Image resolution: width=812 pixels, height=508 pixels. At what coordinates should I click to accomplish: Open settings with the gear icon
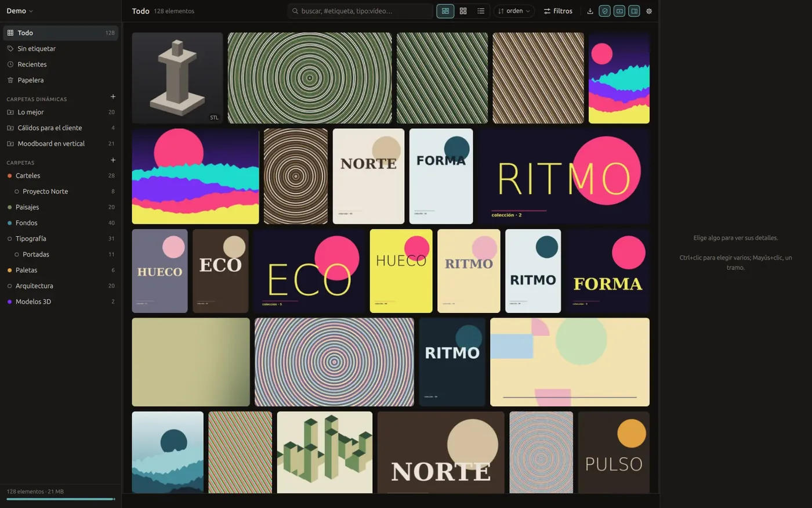[649, 11]
